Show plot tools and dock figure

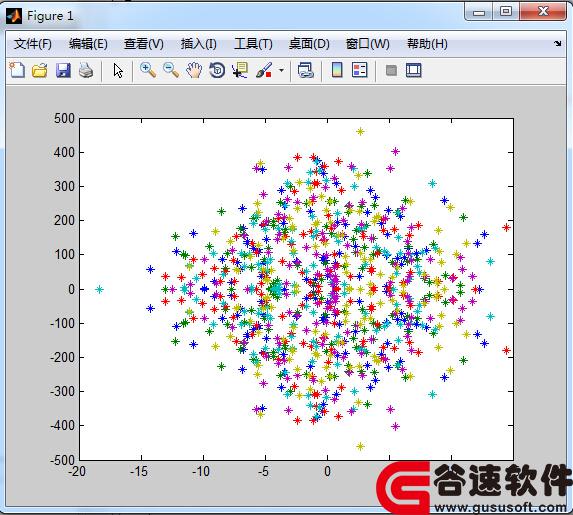coord(414,70)
